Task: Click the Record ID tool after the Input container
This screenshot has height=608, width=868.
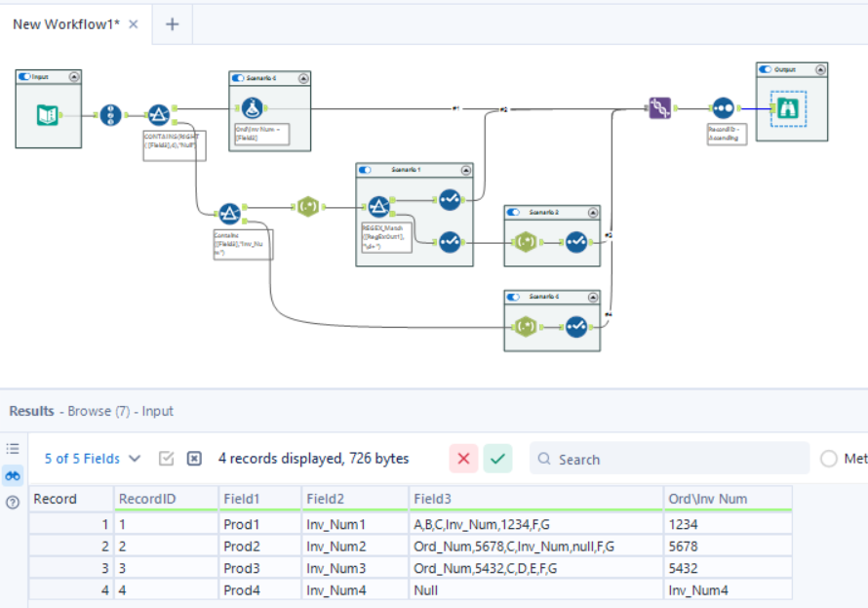Action: pos(110,115)
